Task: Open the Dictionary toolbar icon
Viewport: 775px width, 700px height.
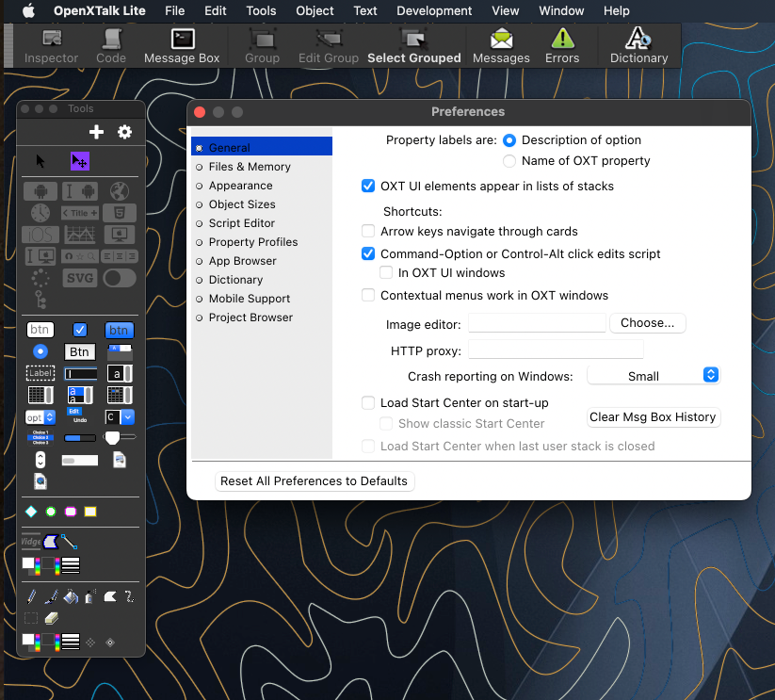Action: (638, 46)
